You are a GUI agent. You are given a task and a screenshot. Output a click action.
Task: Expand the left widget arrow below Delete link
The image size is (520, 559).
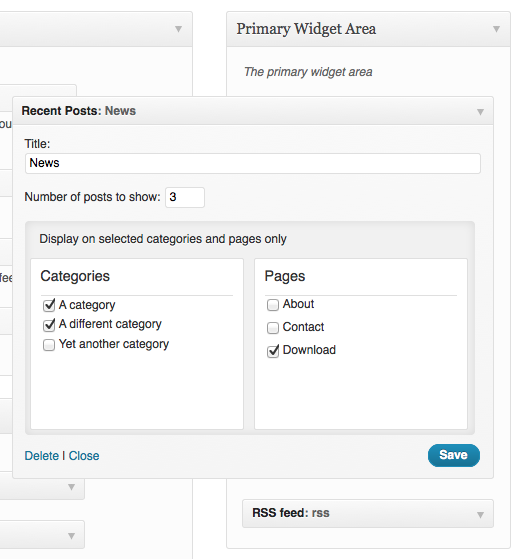click(71, 487)
